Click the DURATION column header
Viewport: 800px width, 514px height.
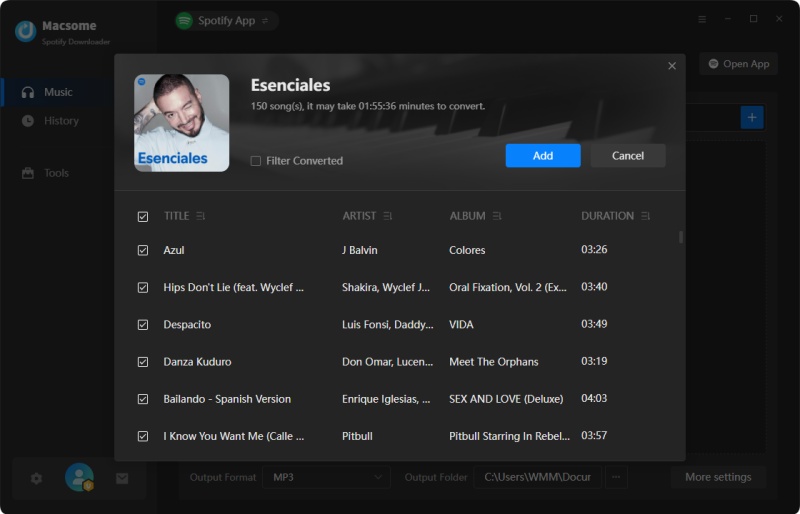608,216
